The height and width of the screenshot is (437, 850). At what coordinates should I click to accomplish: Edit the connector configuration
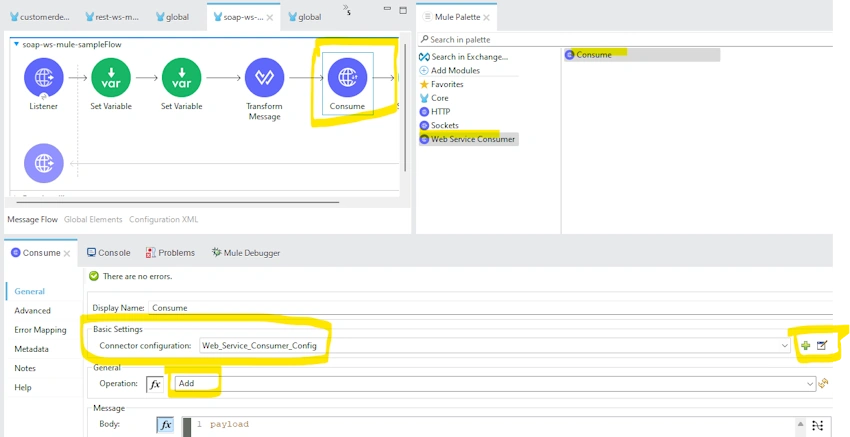tap(822, 345)
